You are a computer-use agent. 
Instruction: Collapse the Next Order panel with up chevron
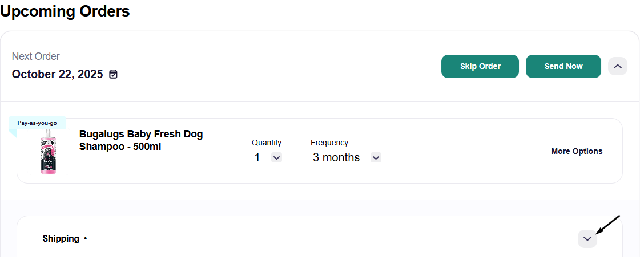[617, 67]
